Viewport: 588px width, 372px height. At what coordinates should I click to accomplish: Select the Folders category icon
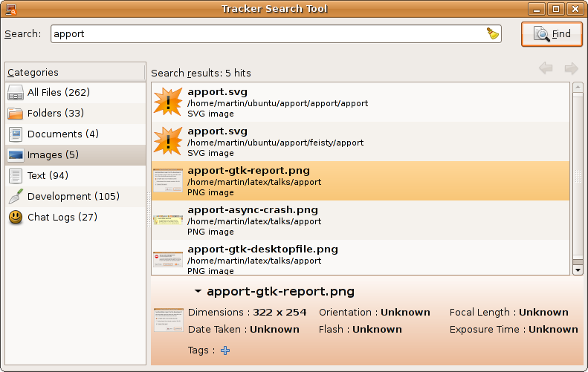click(16, 114)
